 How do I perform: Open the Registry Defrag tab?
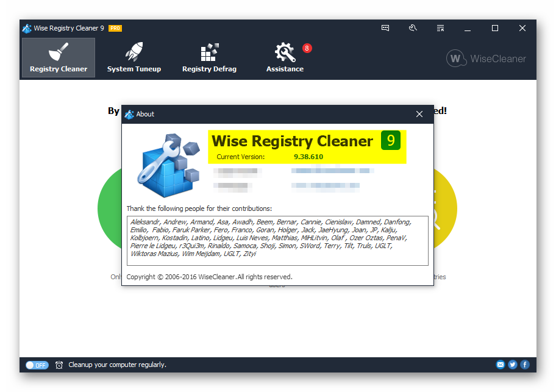209,58
